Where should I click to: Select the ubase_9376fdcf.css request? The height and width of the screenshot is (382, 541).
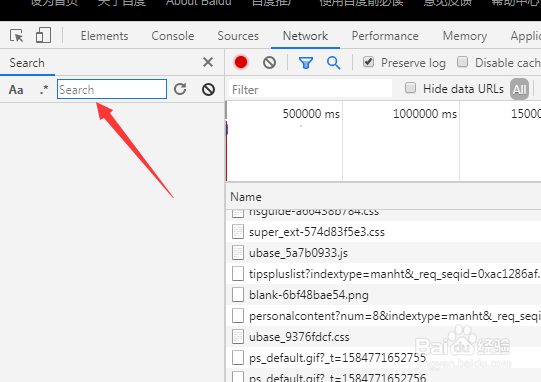tap(384, 337)
